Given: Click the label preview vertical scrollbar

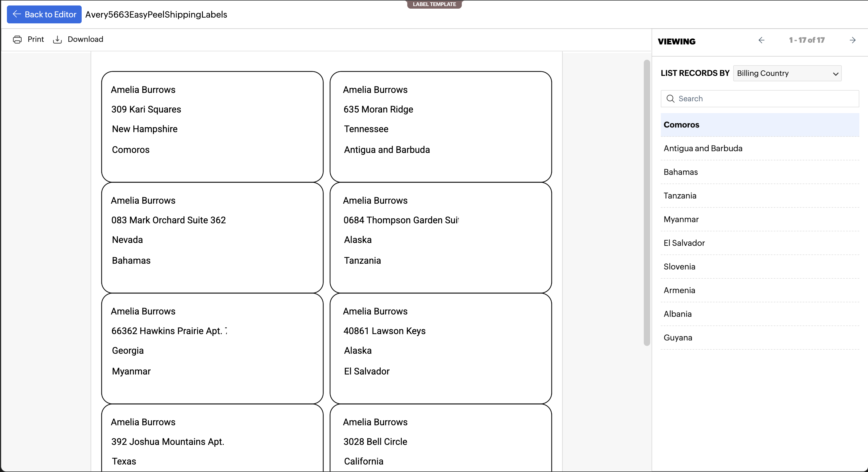Looking at the screenshot, I should click(646, 202).
